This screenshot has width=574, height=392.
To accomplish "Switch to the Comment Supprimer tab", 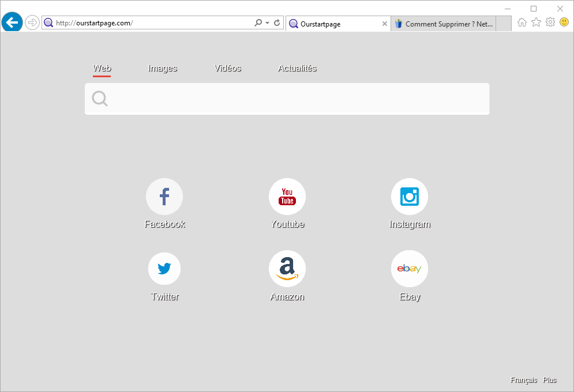I will pyautogui.click(x=443, y=24).
